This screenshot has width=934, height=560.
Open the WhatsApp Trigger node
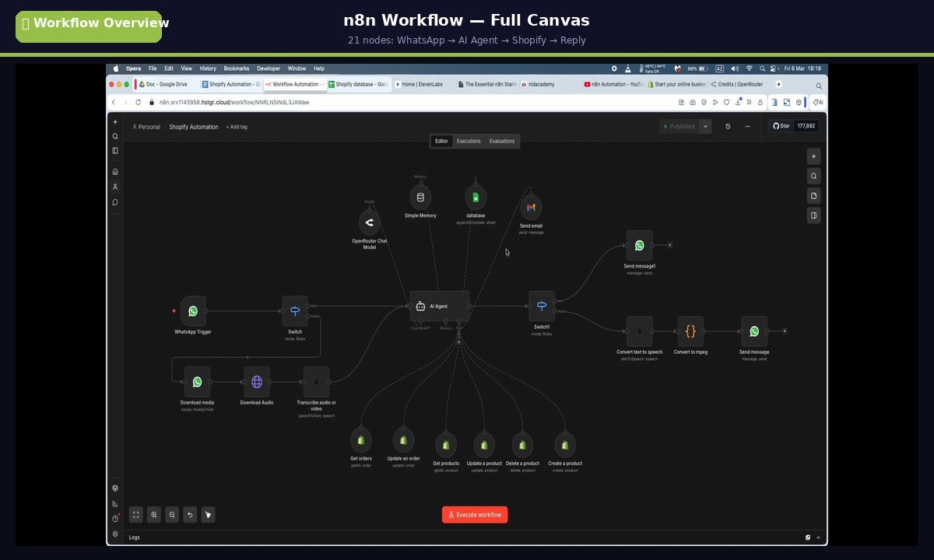click(x=192, y=311)
